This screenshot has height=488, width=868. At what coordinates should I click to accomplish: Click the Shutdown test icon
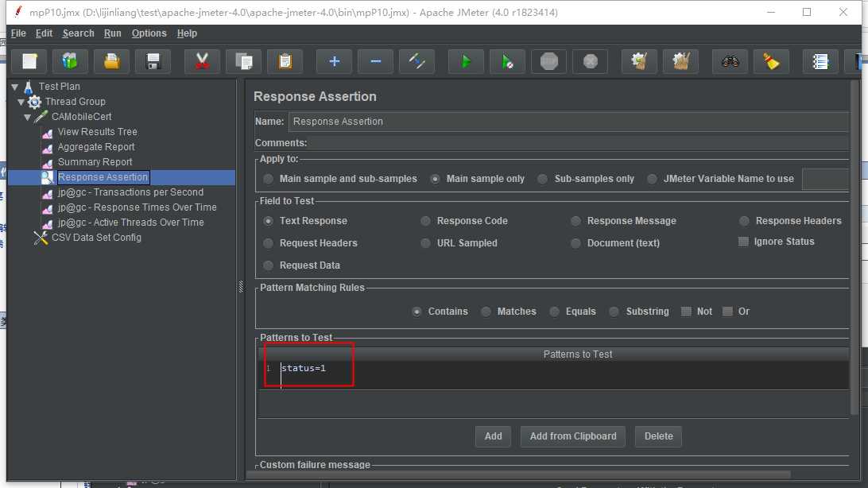click(x=590, y=61)
